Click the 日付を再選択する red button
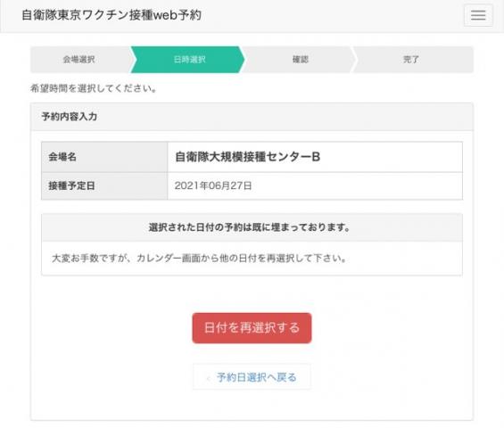Viewport: 504px width, 428px height. point(252,328)
